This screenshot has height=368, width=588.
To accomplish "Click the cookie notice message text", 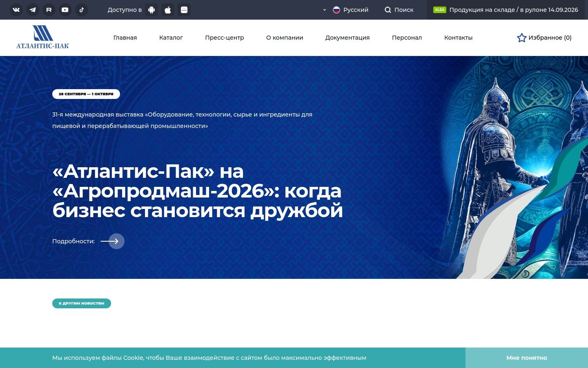I will (x=209, y=358).
